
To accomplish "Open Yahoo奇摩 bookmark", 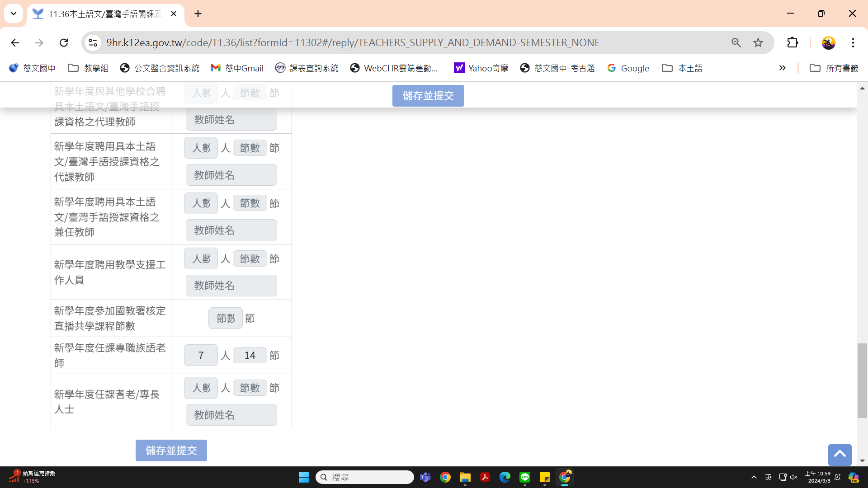I will pos(481,68).
